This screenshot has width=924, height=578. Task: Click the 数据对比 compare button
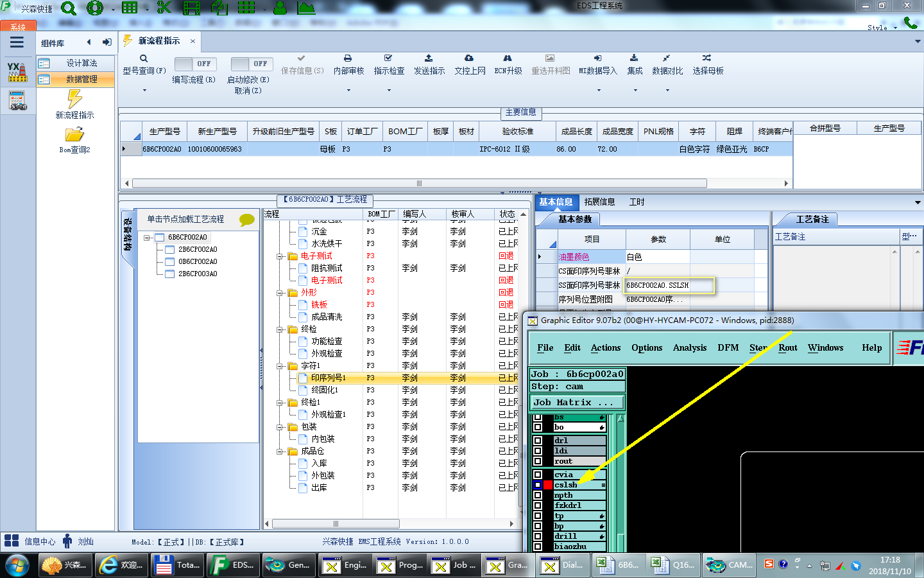click(667, 65)
